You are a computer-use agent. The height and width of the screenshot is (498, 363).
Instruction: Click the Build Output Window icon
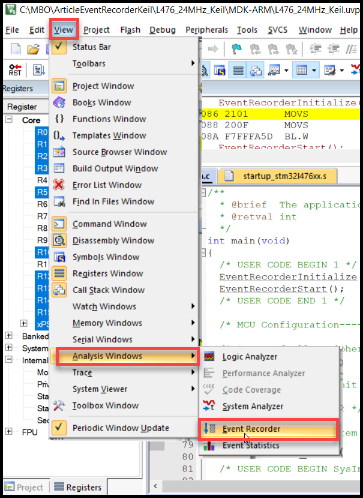[x=59, y=168]
